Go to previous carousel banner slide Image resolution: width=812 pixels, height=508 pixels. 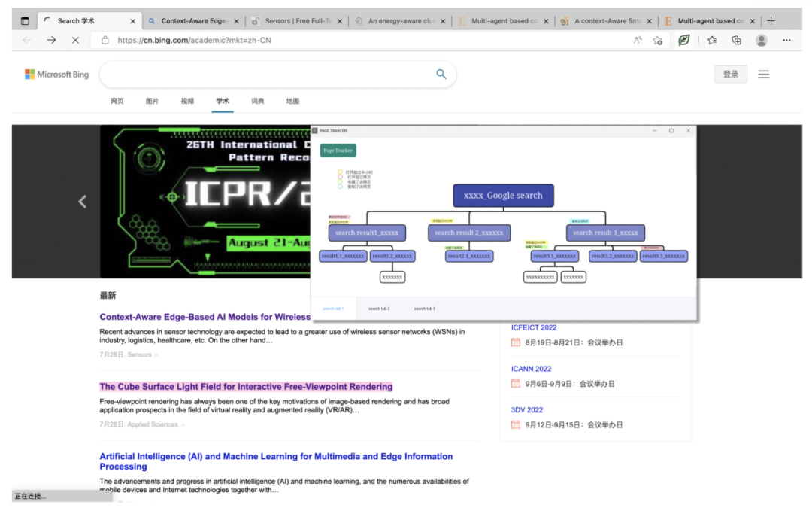[83, 201]
